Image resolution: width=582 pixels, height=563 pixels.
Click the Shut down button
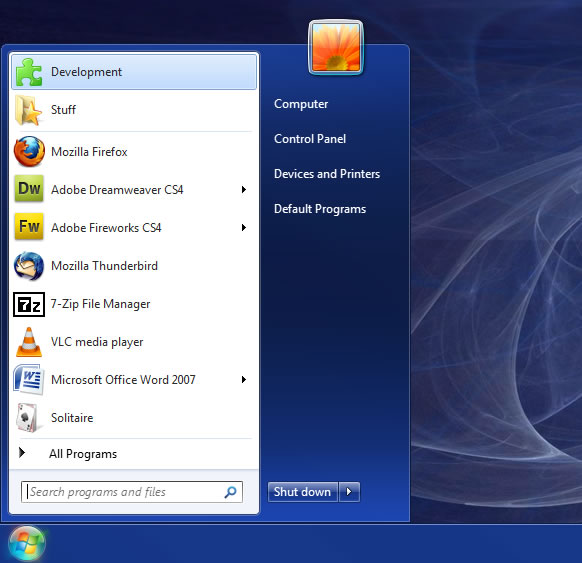pos(303,492)
